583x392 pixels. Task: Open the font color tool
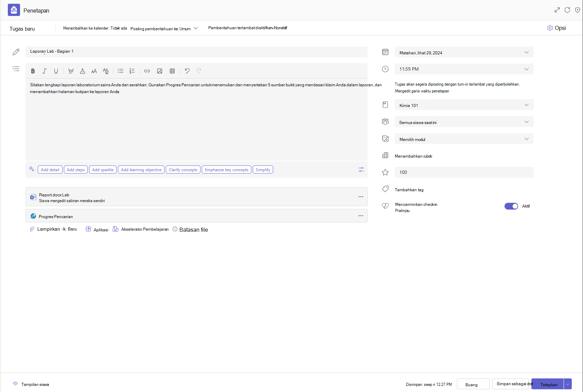pos(83,71)
